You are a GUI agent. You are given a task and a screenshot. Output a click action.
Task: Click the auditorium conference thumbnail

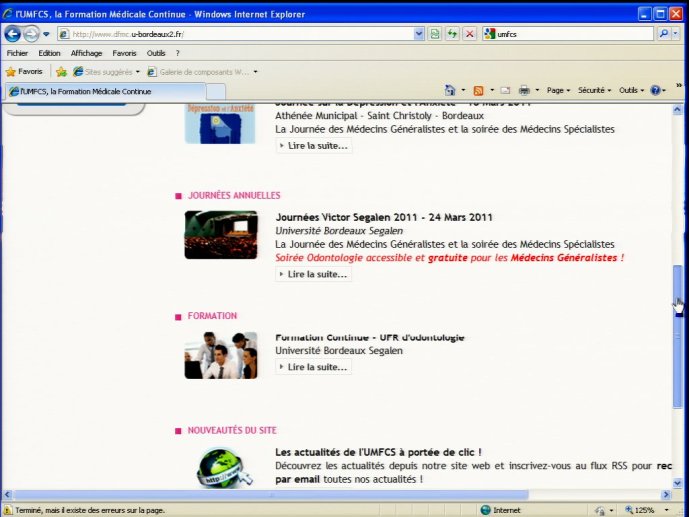pos(221,235)
